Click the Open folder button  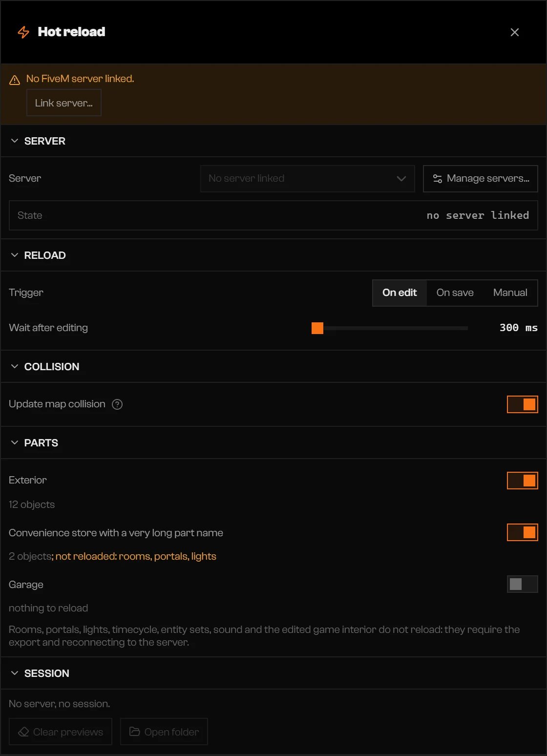[x=164, y=732]
